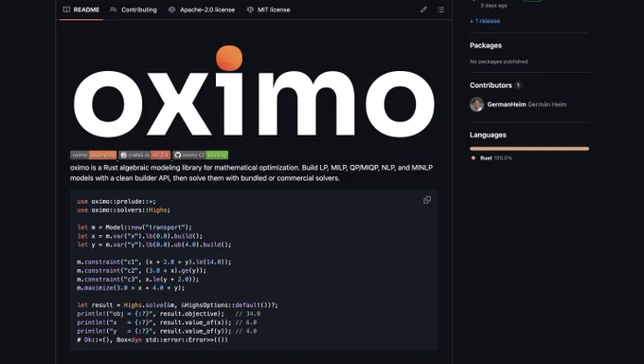Click the oximo examples badge
The width and height of the screenshot is (644, 364).
(x=93, y=155)
